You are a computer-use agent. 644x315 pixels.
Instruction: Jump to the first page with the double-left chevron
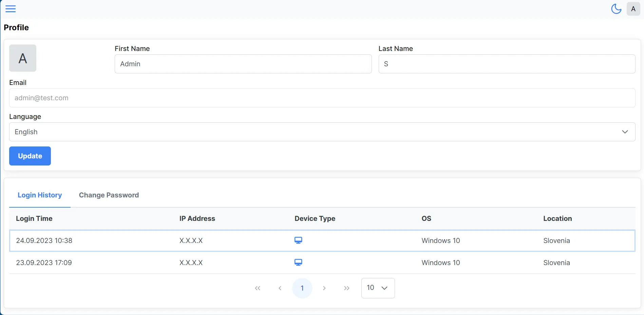click(x=258, y=288)
